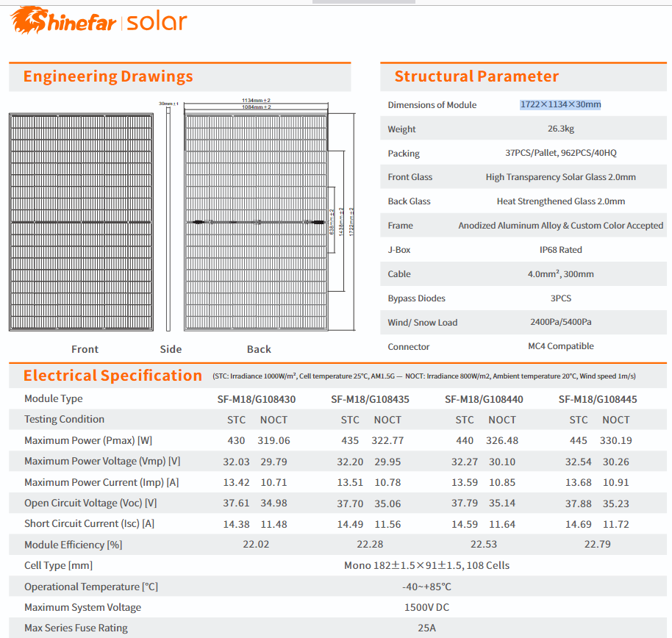The width and height of the screenshot is (672, 638).
Task: Click the Structural Parameter heading
Action: [476, 76]
